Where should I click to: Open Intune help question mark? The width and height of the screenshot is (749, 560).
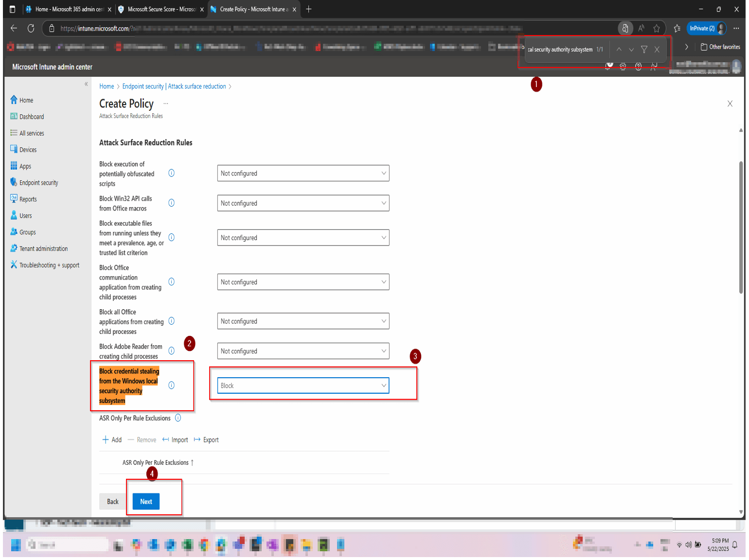coord(639,67)
